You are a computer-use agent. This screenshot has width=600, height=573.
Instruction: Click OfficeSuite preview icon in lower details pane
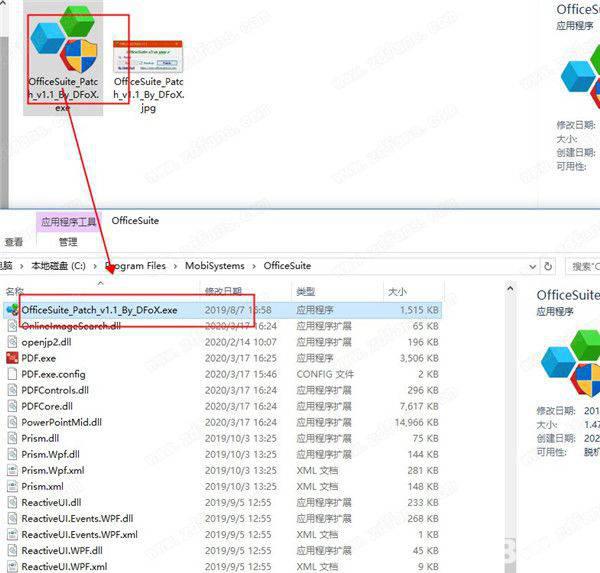click(x=570, y=364)
